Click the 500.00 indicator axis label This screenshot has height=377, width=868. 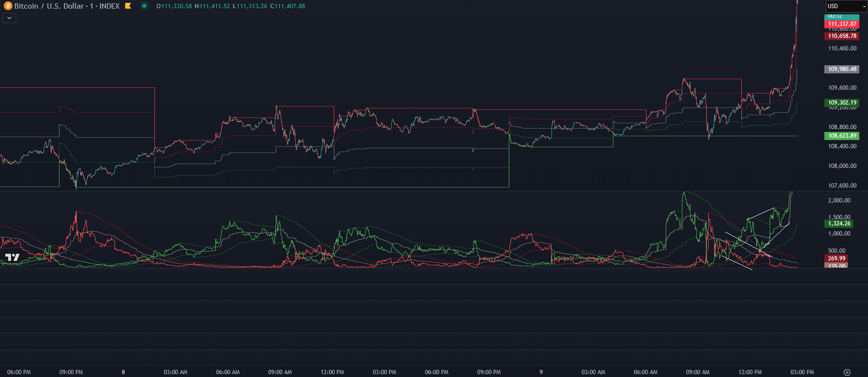tap(837, 251)
